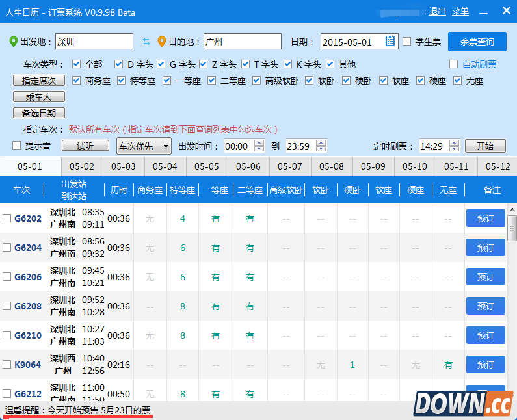Decrease the 定时刷票 time 14:29

[x=455, y=149]
